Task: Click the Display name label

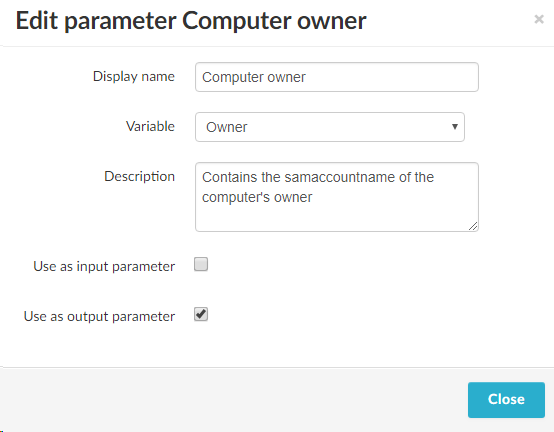Action: (x=134, y=76)
